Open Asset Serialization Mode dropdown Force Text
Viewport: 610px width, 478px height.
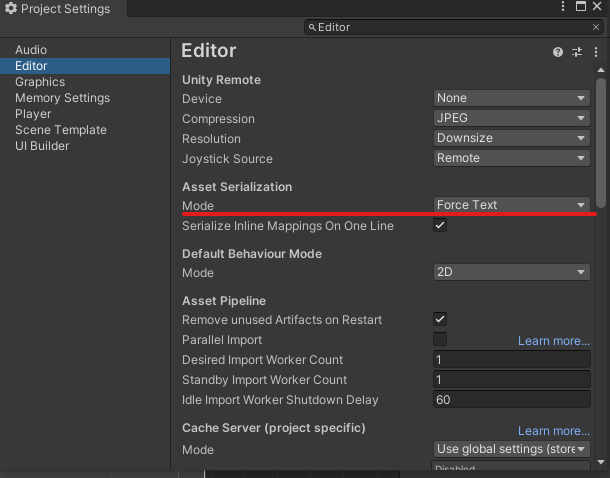[512, 205]
